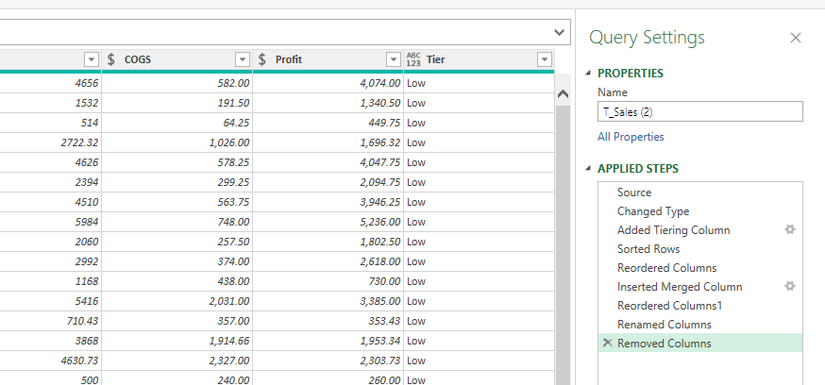Click the cell with value 1168
Viewport: 825px width, 385px height.
[x=51, y=281]
